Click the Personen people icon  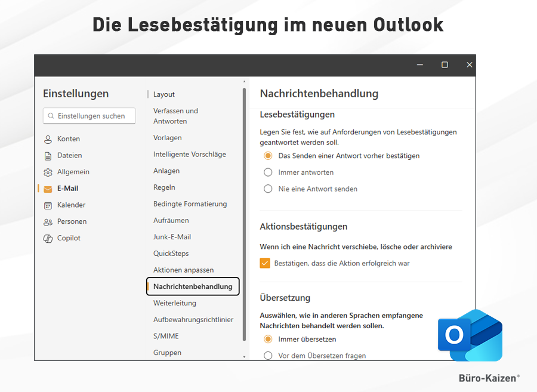pos(48,222)
